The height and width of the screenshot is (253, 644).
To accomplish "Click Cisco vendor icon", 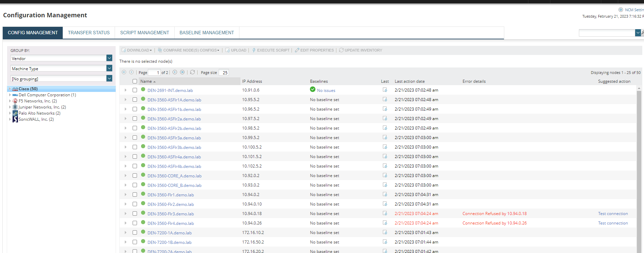I will pyautogui.click(x=15, y=89).
